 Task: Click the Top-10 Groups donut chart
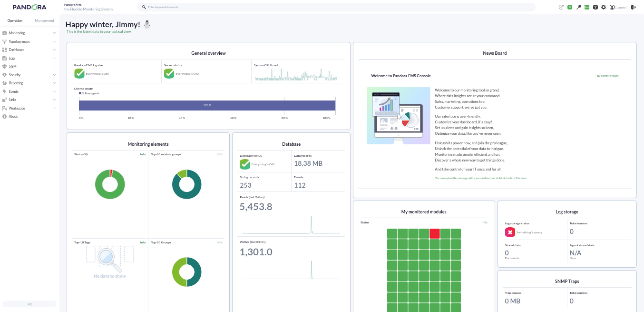(186, 272)
